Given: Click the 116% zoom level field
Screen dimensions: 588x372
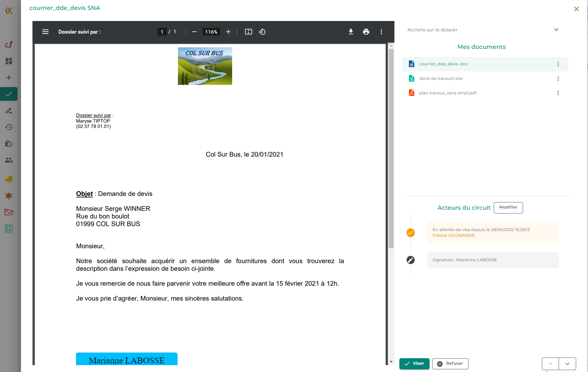Looking at the screenshot, I should click(x=211, y=32).
